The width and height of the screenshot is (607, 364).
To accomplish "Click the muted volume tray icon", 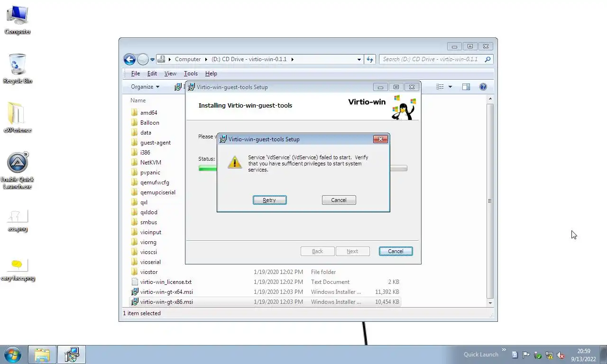I will coord(561,355).
